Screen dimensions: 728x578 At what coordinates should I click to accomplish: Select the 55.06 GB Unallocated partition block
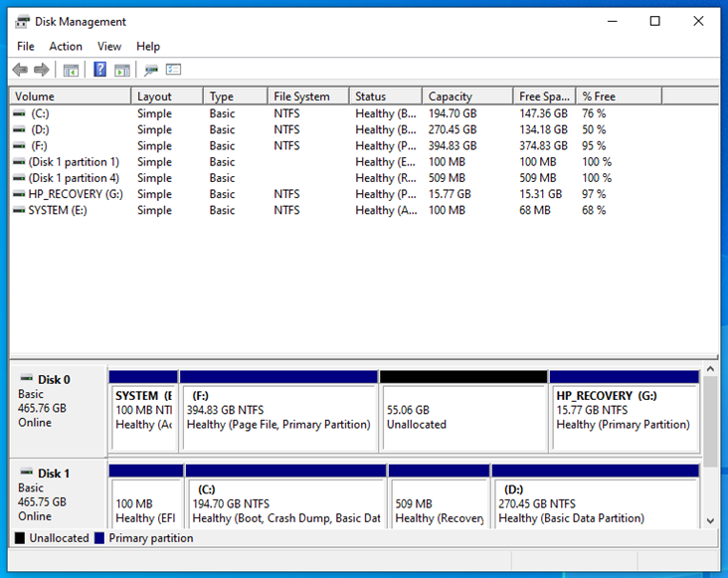[x=463, y=416]
